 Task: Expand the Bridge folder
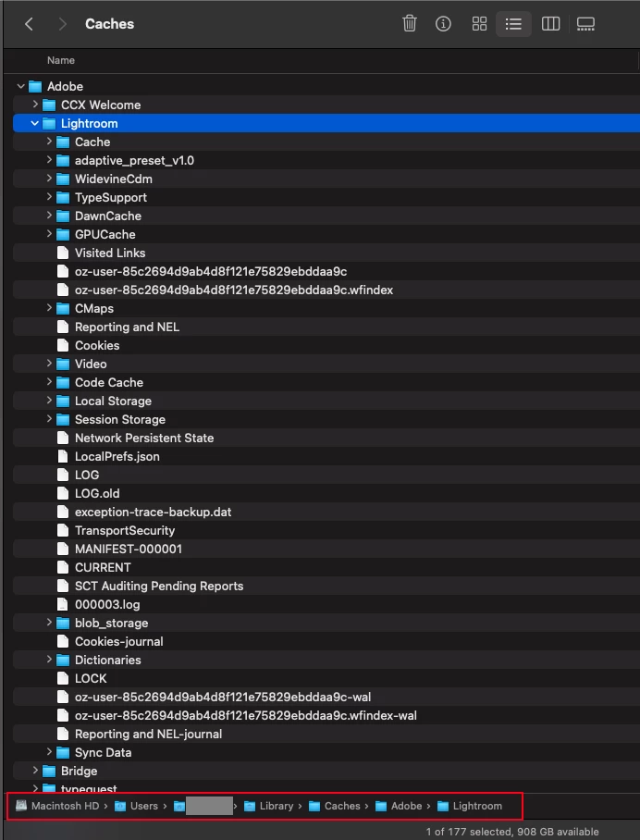[x=35, y=771]
